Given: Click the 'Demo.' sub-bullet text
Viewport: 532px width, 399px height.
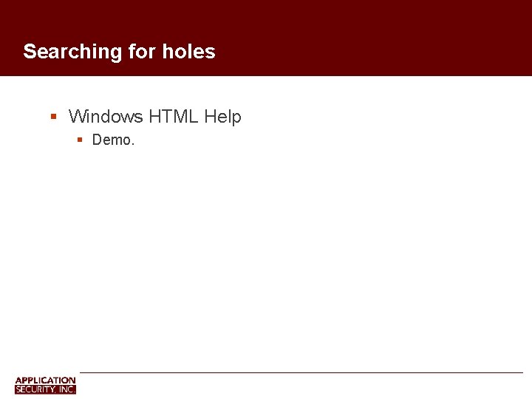Looking at the screenshot, I should (113, 140).
